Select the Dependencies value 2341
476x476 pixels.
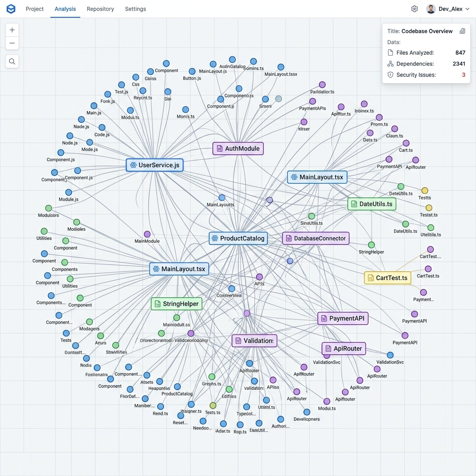459,64
